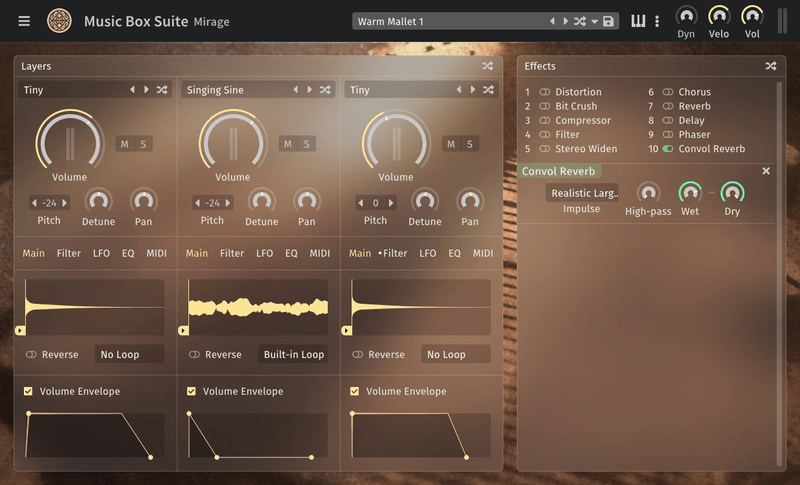Randomize preset with shuffle icon in preset bar
800x485 pixels.
(x=580, y=21)
